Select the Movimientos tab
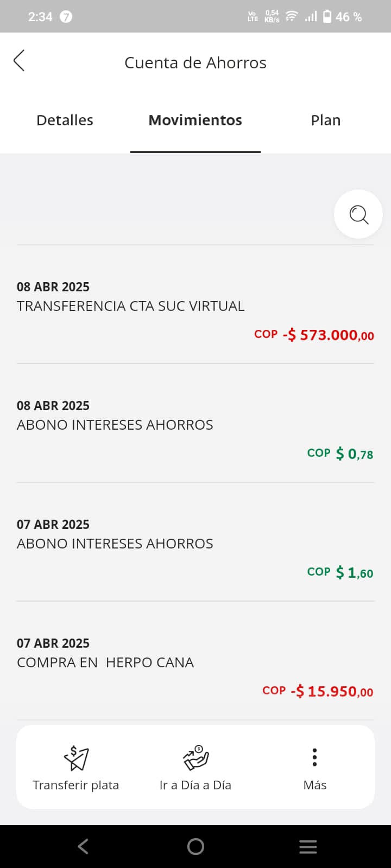 click(x=195, y=120)
